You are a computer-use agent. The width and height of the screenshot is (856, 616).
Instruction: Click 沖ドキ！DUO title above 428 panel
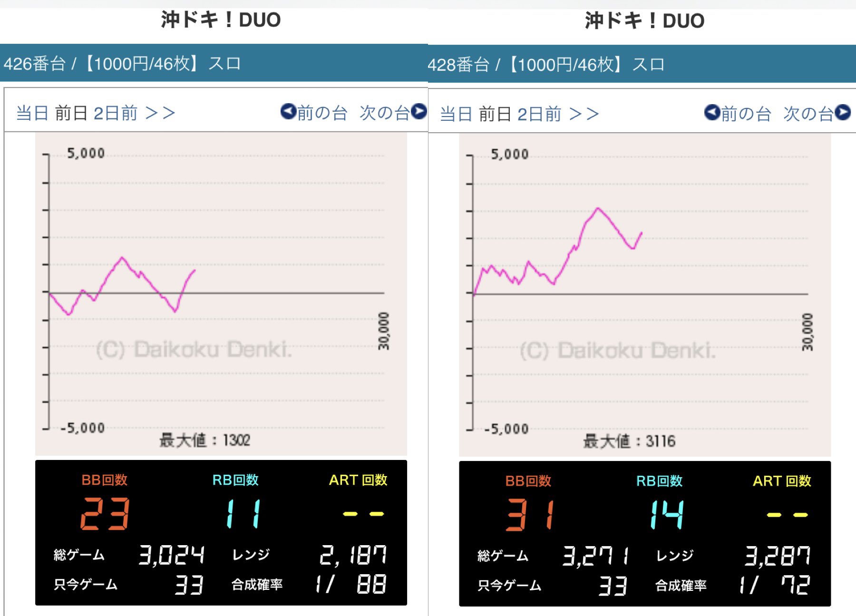coord(644,21)
